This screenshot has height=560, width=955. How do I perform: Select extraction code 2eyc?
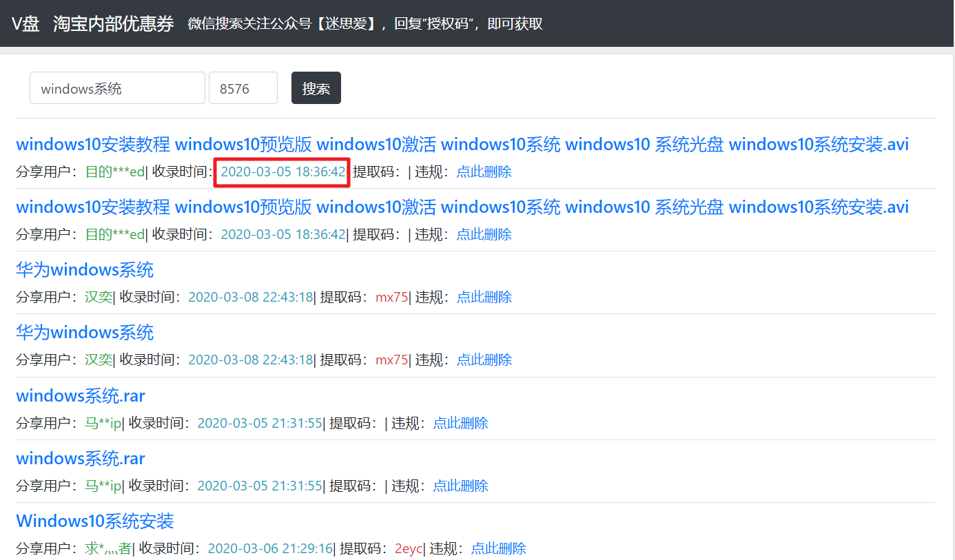click(408, 548)
